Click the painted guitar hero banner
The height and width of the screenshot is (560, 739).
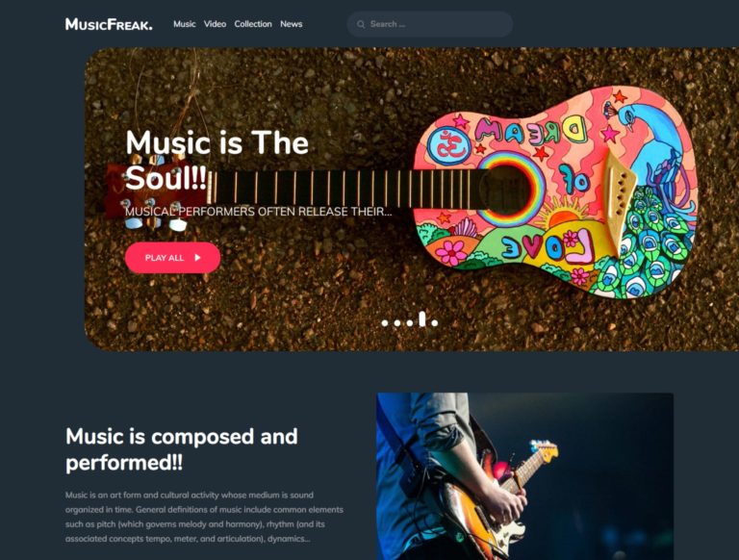pos(412,199)
